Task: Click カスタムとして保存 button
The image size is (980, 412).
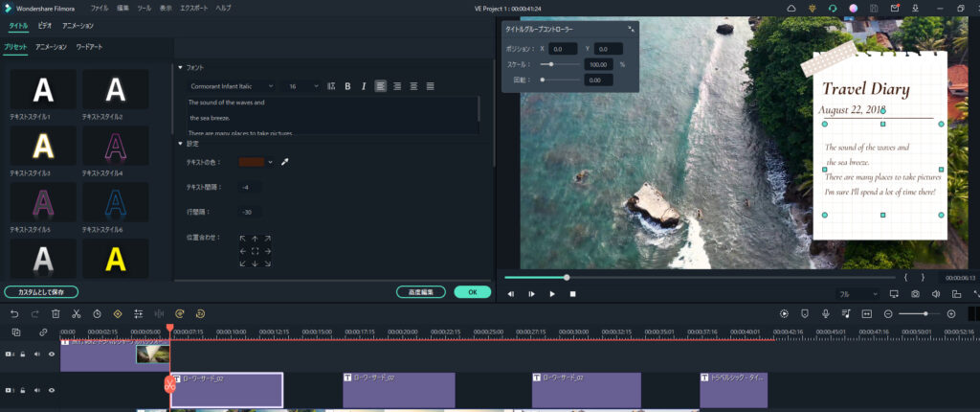Action: click(41, 292)
